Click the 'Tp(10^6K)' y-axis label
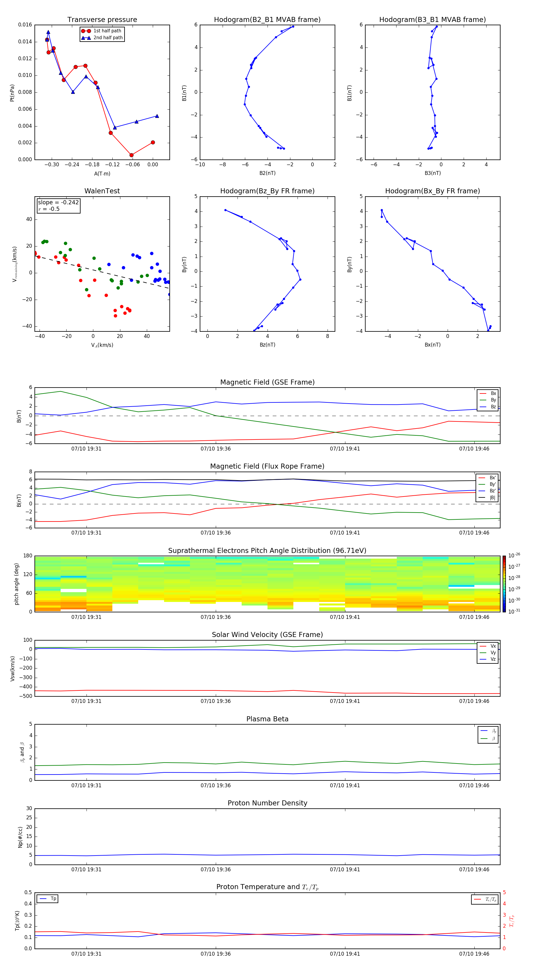Viewport: 535px width, 980px height. coord(17,921)
